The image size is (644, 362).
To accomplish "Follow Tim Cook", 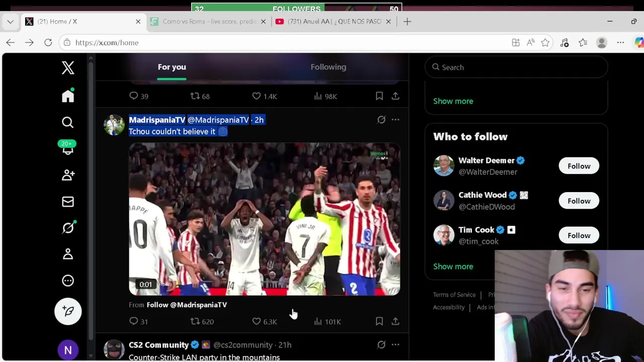I will (579, 235).
